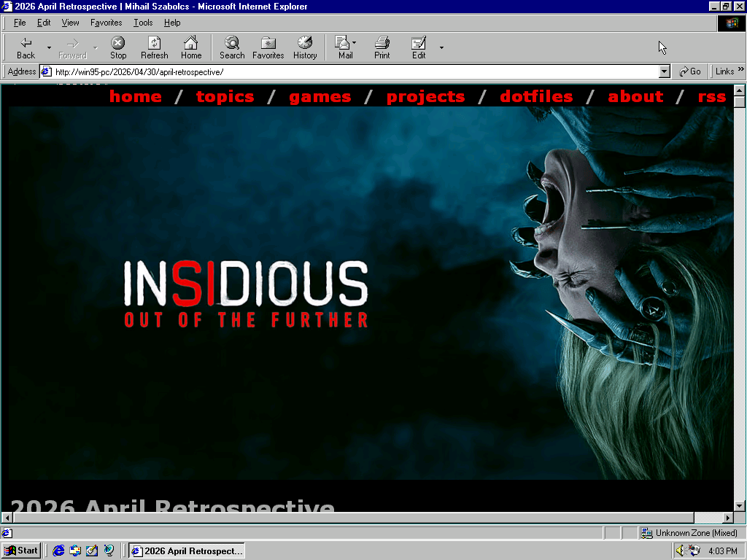Expand the Links toolbar chevron
Image resolution: width=747 pixels, height=560 pixels.
tap(741, 69)
